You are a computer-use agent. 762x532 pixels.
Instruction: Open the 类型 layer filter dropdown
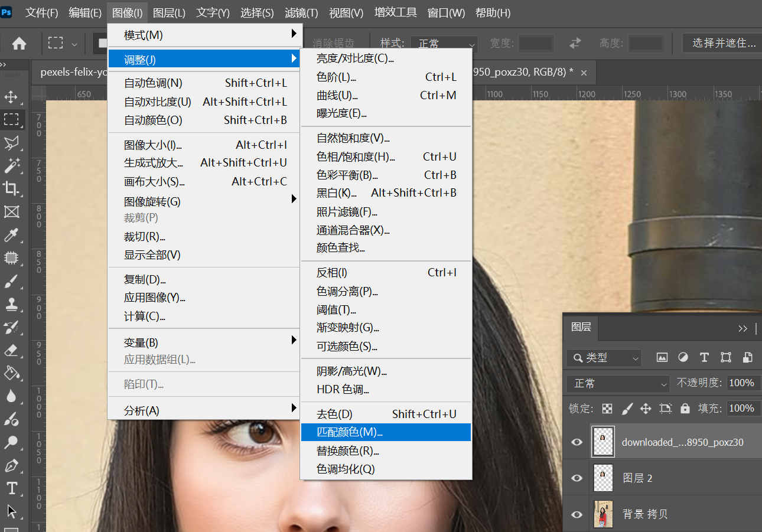pyautogui.click(x=604, y=358)
